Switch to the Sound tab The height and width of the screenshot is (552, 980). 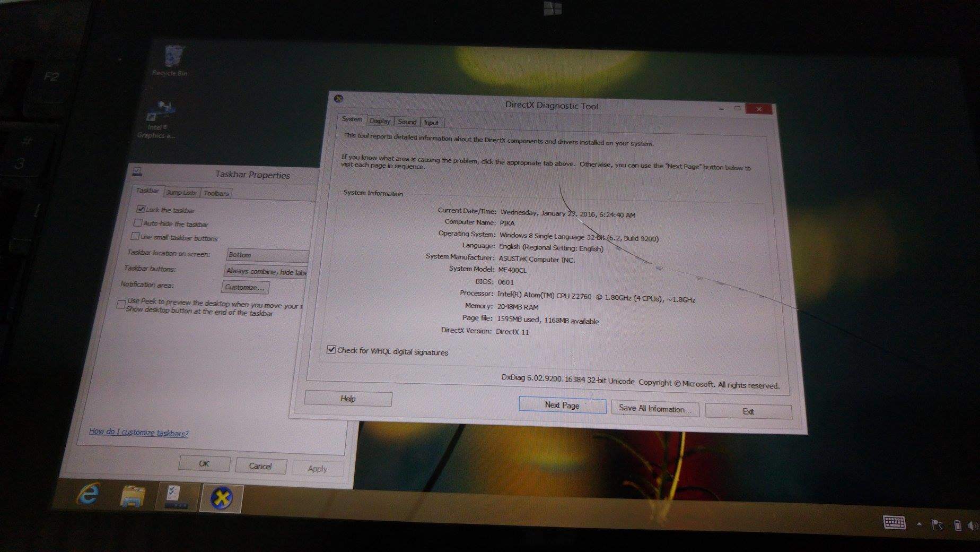pyautogui.click(x=407, y=122)
